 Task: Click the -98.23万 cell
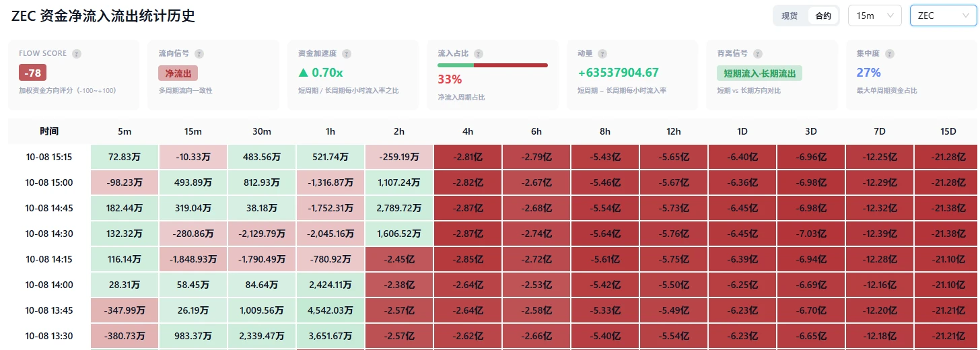click(x=125, y=182)
